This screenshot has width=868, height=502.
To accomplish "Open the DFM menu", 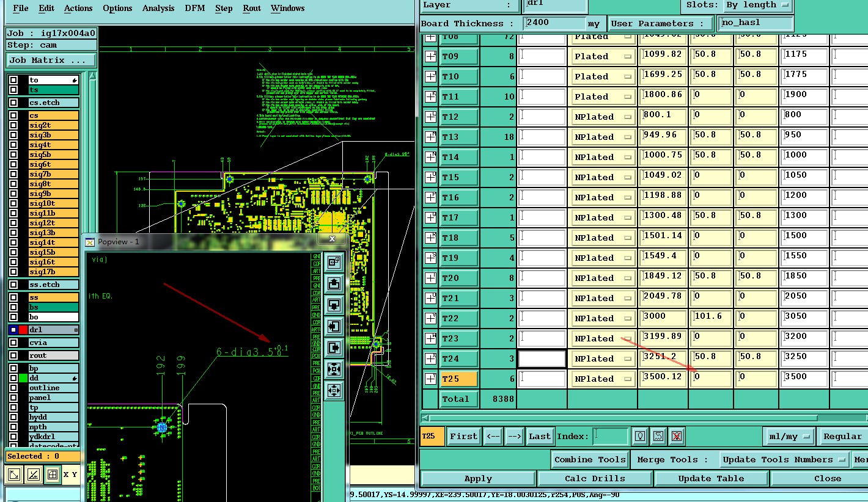I will click(195, 8).
